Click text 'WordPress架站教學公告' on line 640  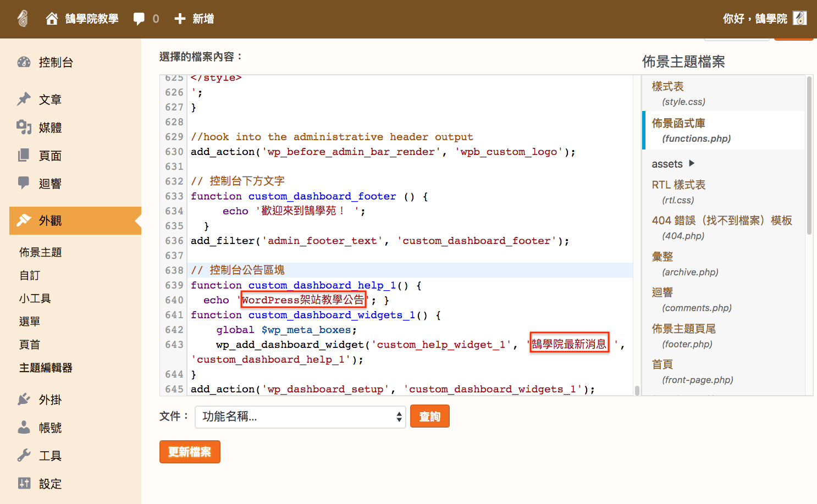click(x=303, y=300)
